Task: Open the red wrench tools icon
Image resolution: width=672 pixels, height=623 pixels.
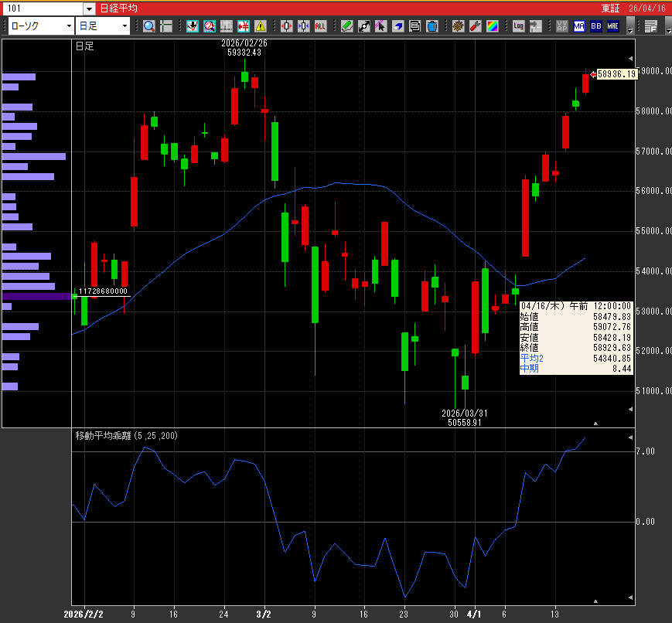Action: [x=476, y=26]
